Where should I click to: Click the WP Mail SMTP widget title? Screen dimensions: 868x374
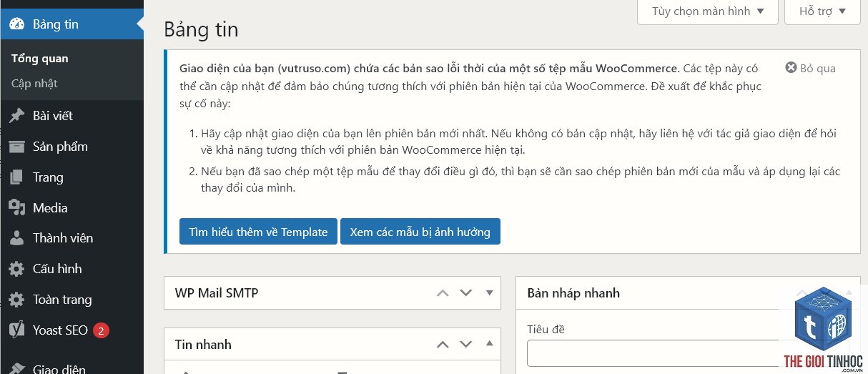(x=217, y=292)
